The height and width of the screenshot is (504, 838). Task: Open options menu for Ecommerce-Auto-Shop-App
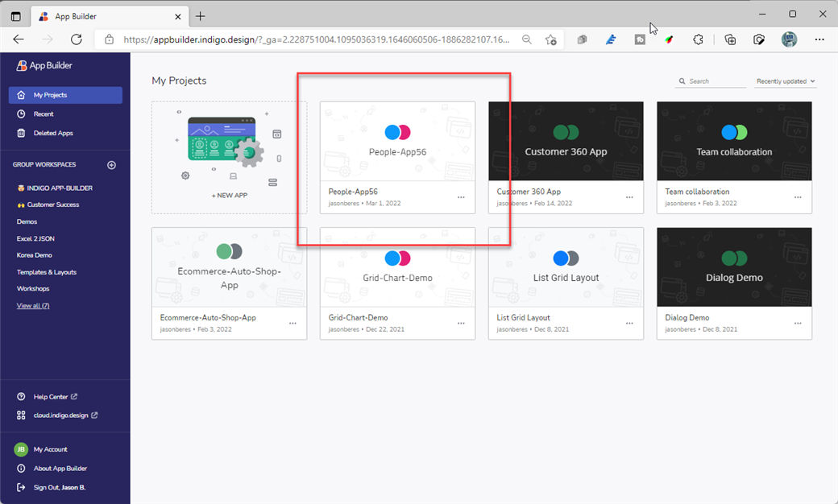tap(292, 324)
